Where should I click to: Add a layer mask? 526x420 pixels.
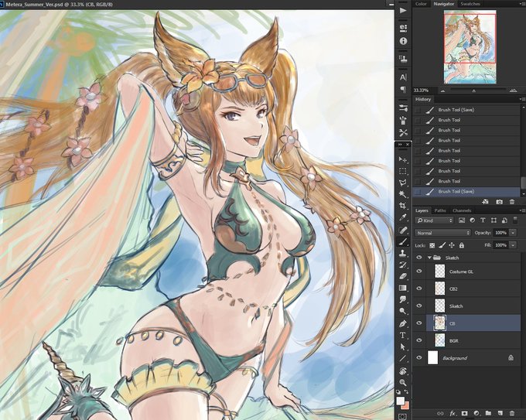click(x=465, y=413)
